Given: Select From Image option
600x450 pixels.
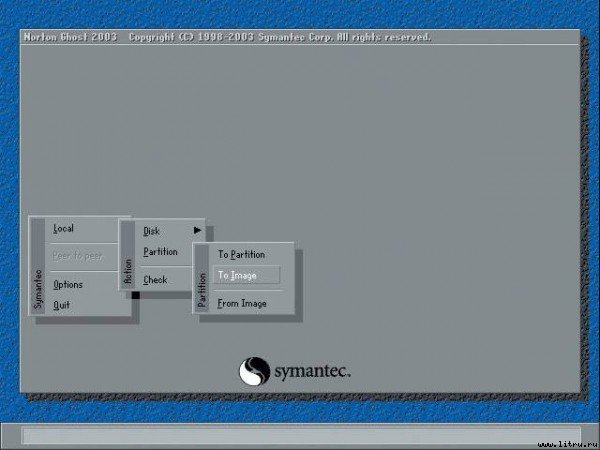Looking at the screenshot, I should tap(242, 303).
